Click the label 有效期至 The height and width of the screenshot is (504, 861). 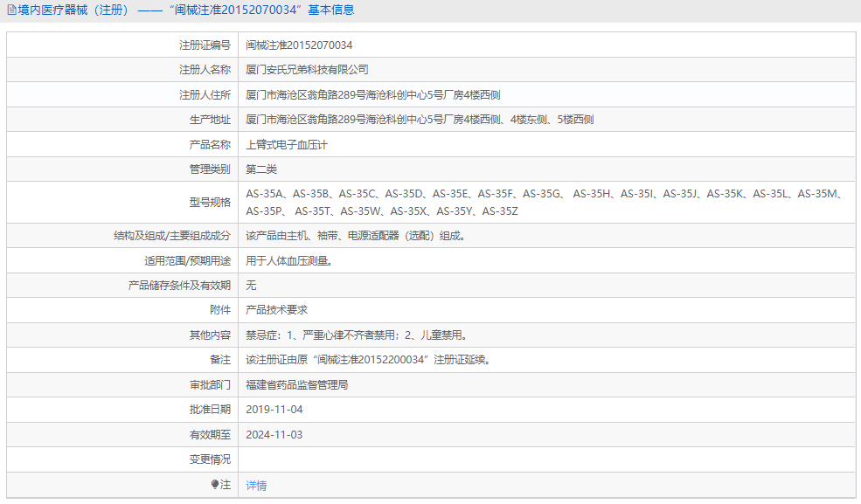tap(210, 435)
